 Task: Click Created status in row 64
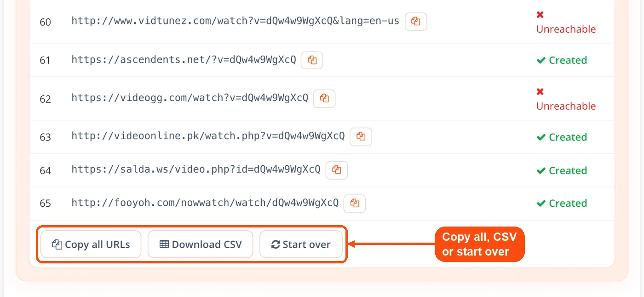click(x=562, y=170)
